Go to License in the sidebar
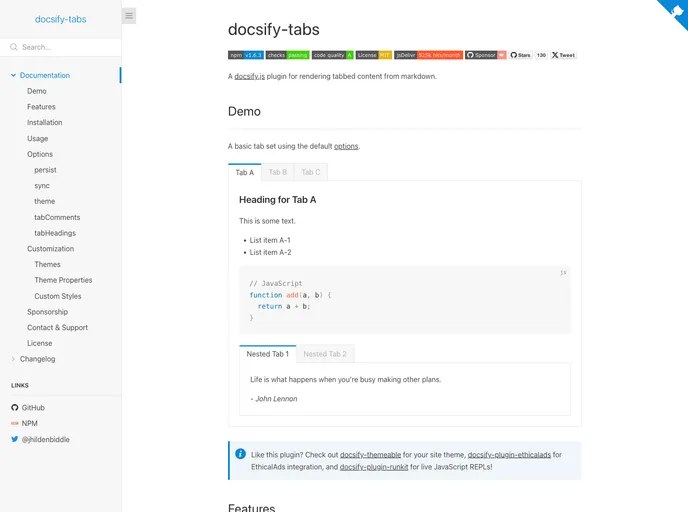688x512 pixels. coord(39,343)
